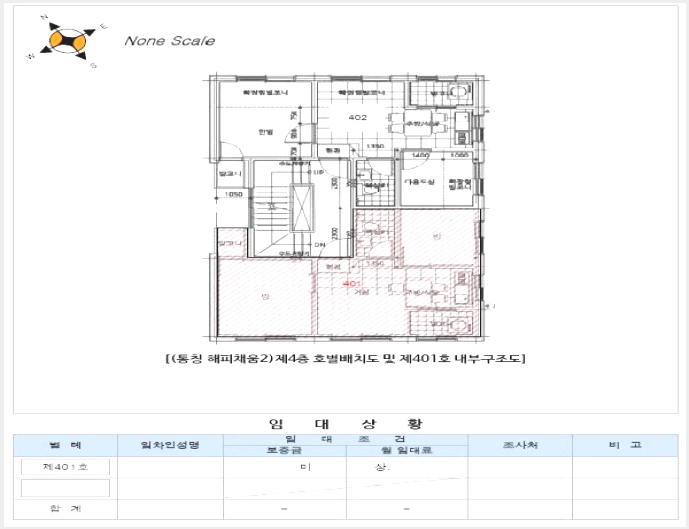
Task: Click the '월임대료' column header
Action: tap(406, 450)
